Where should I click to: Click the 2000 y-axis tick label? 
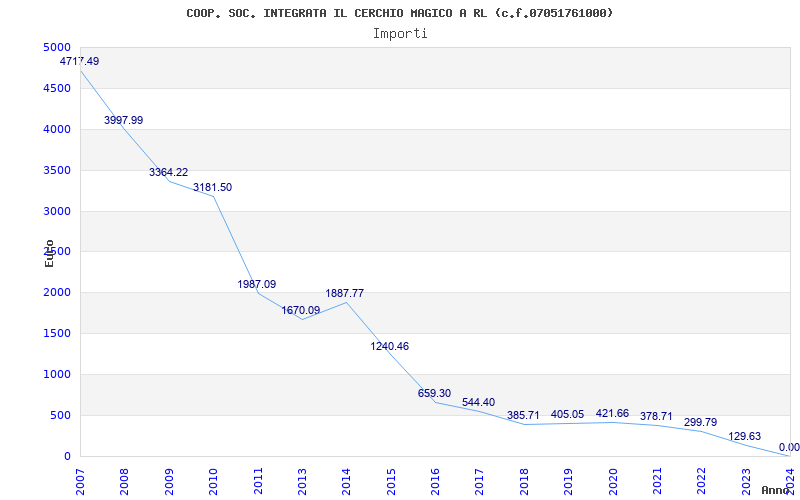(x=57, y=292)
